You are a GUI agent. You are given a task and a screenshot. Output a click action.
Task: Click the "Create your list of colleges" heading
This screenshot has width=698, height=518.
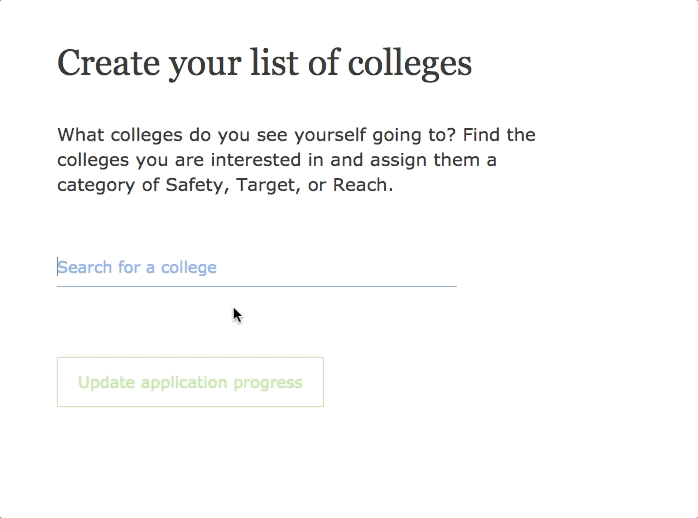coord(264,63)
